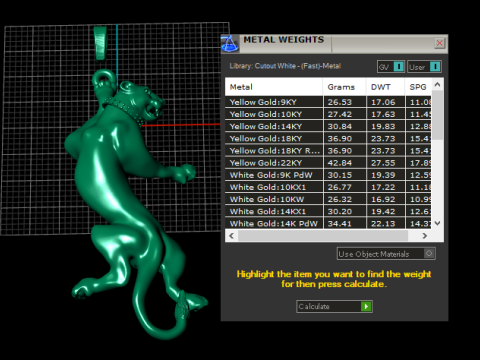Select Yellow Gold:22KY row

328,163
